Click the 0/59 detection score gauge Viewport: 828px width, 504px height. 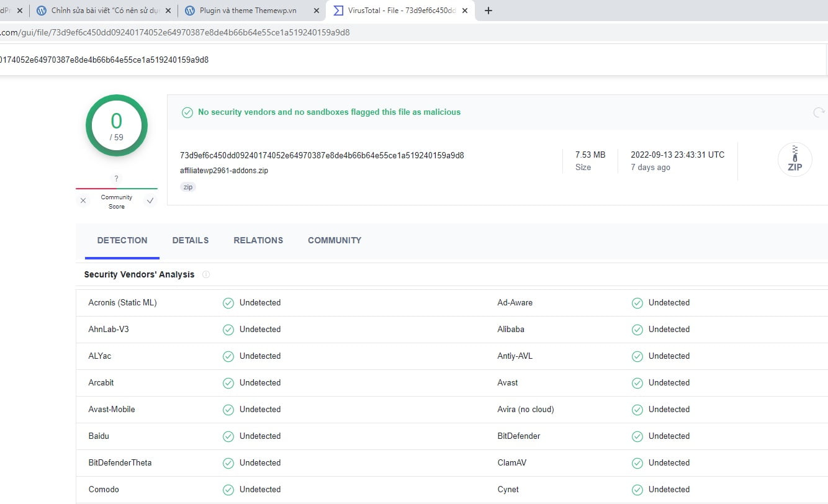[117, 125]
